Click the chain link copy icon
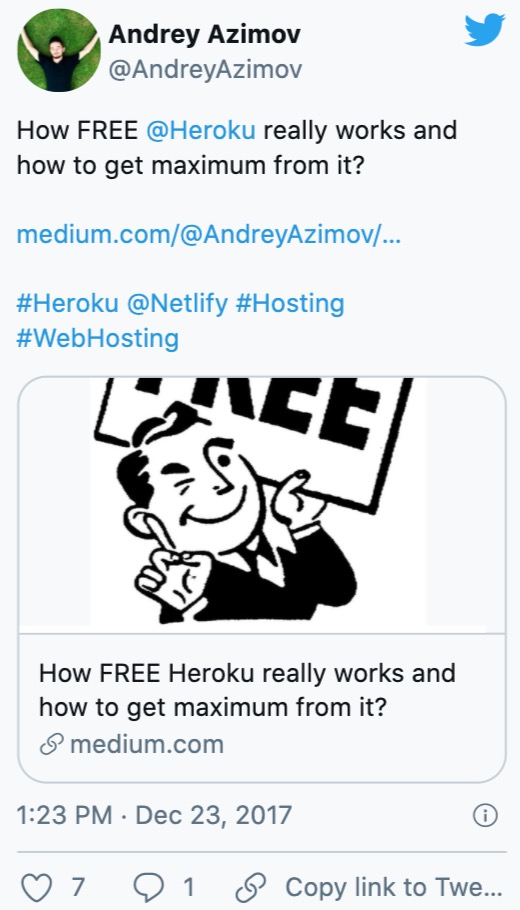 tap(251, 887)
